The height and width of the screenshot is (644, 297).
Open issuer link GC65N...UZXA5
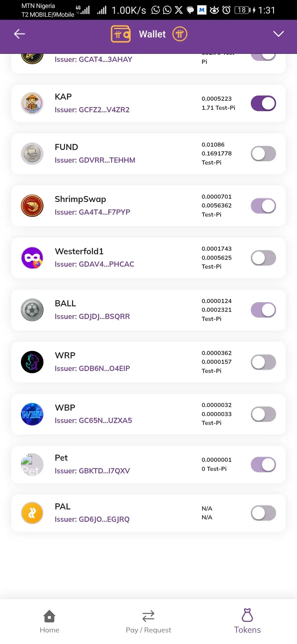click(93, 421)
